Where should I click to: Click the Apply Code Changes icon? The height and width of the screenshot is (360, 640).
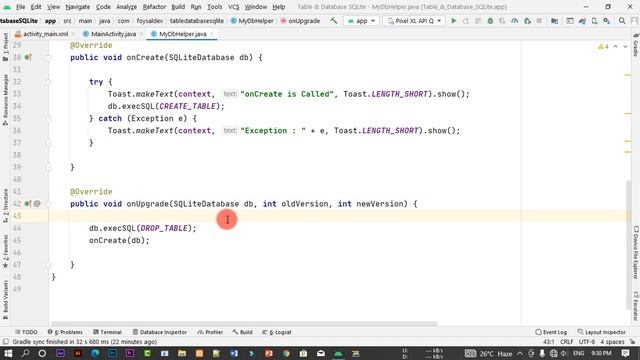(478, 21)
